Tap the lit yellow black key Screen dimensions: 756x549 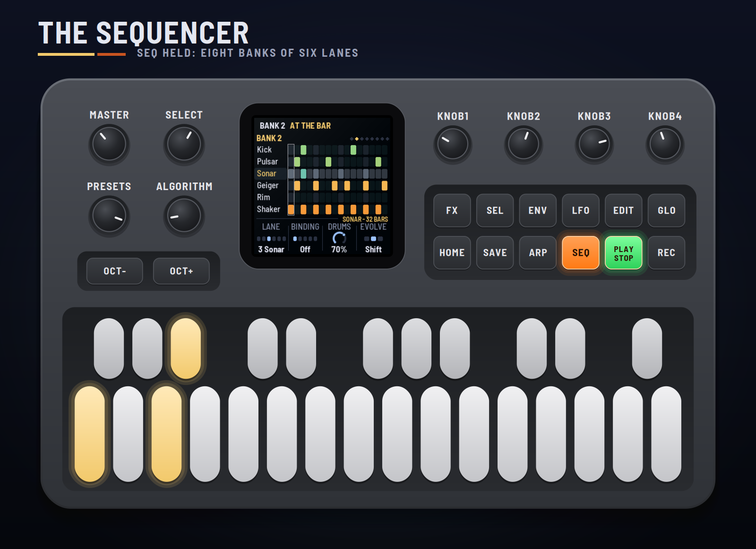click(x=186, y=349)
